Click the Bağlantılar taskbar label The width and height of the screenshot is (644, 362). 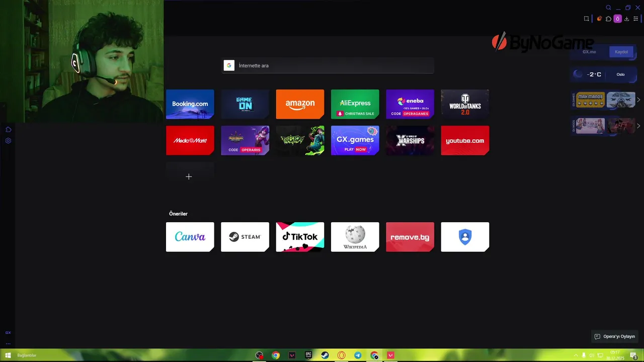[27, 355]
